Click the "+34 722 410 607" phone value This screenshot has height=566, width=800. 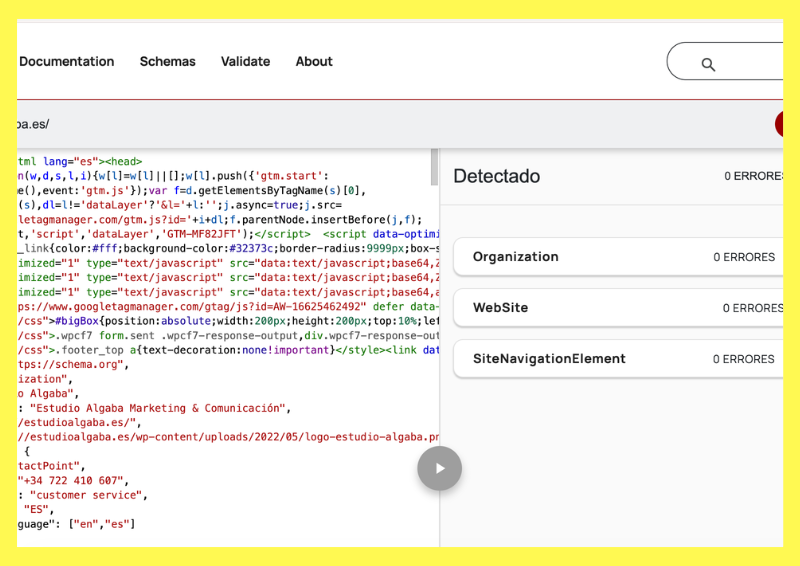click(x=70, y=481)
